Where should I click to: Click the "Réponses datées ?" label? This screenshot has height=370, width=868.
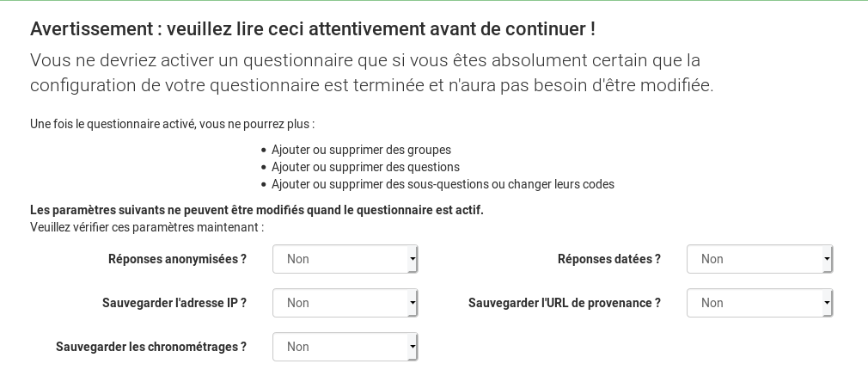coord(608,259)
